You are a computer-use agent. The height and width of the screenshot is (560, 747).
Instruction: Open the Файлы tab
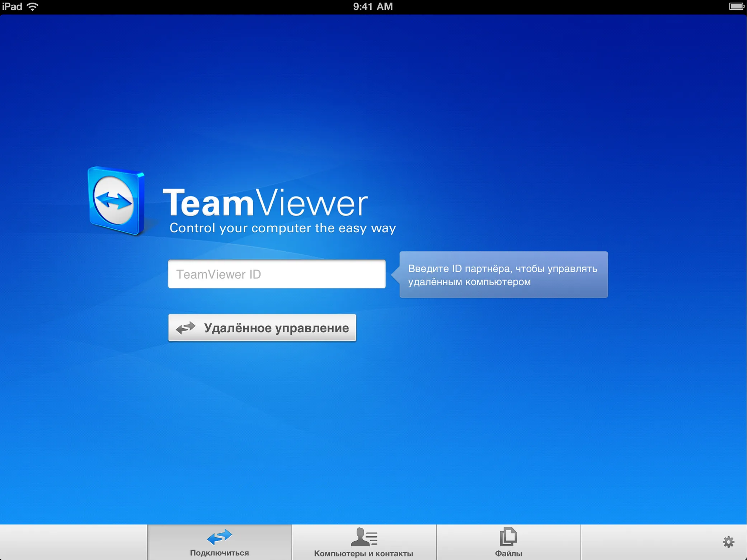(x=508, y=542)
